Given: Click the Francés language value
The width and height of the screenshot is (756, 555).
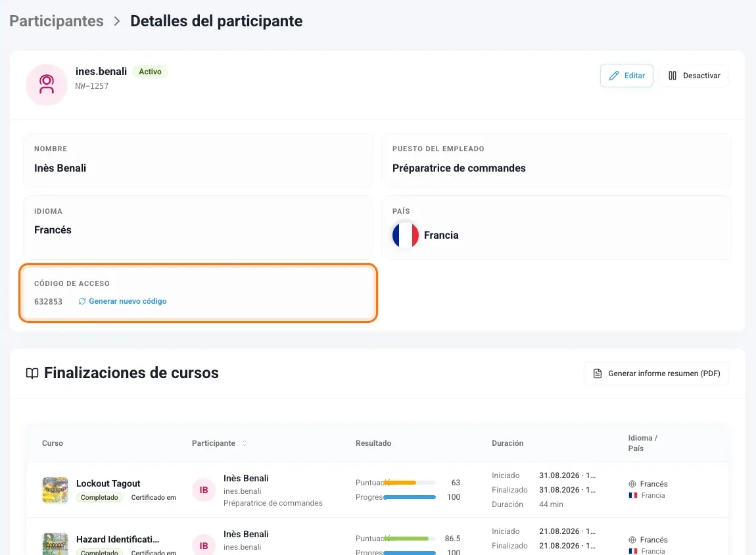Looking at the screenshot, I should pyautogui.click(x=53, y=230).
